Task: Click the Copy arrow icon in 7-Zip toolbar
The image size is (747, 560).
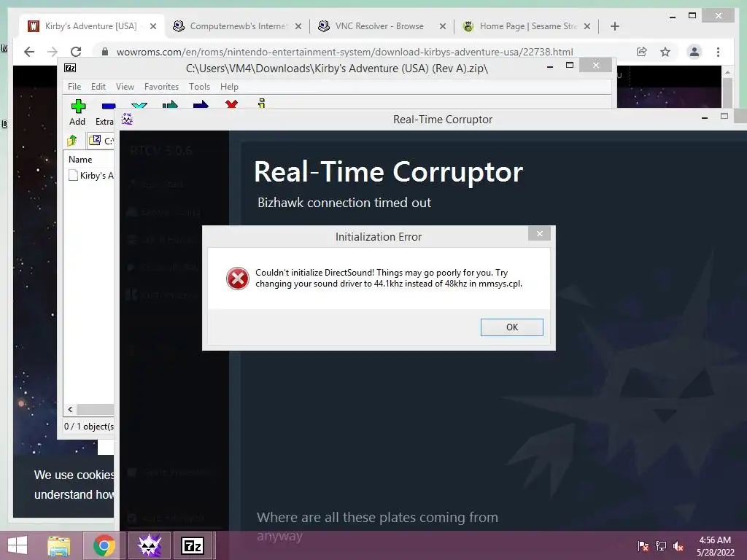Action: coord(170,104)
